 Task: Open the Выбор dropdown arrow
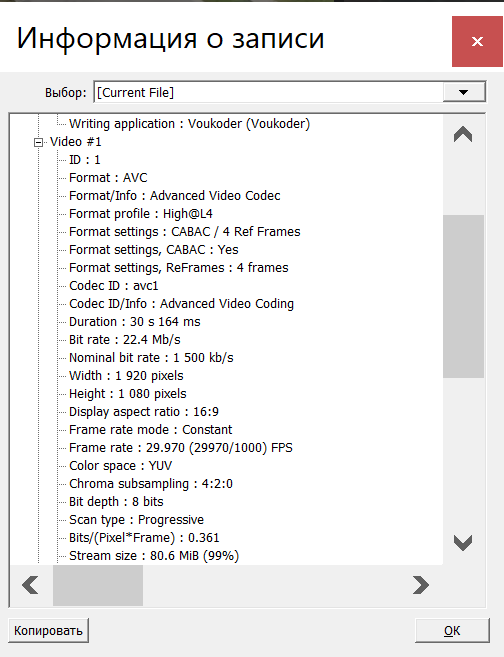463,92
